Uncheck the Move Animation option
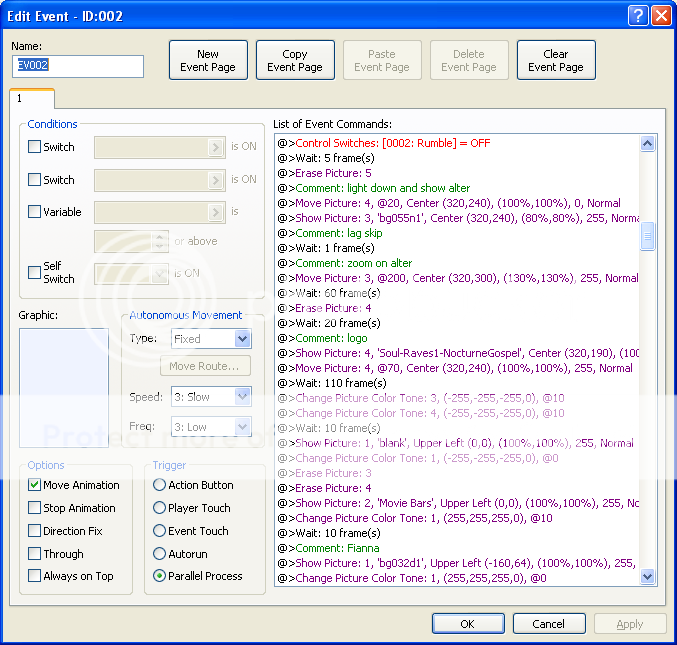This screenshot has height=645, width=677. click(35, 484)
